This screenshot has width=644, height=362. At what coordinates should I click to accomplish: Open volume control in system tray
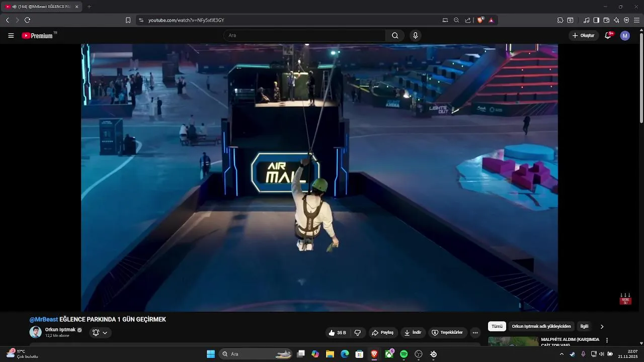click(x=601, y=354)
